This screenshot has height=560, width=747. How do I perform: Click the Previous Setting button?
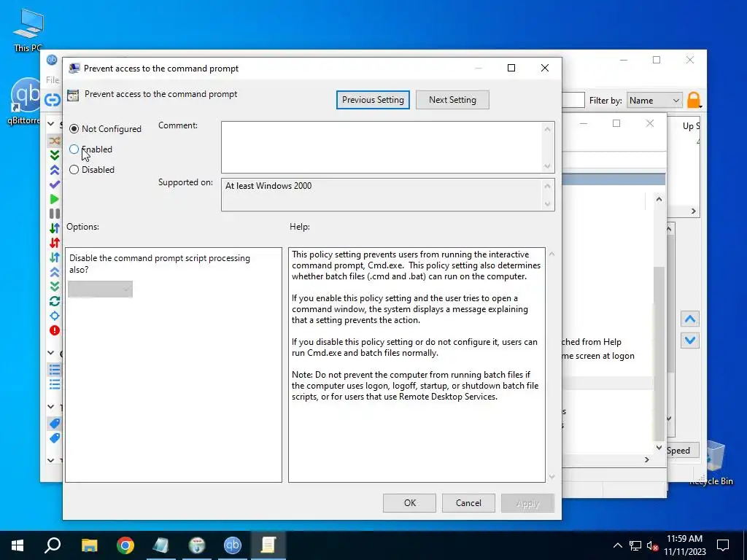coord(373,100)
